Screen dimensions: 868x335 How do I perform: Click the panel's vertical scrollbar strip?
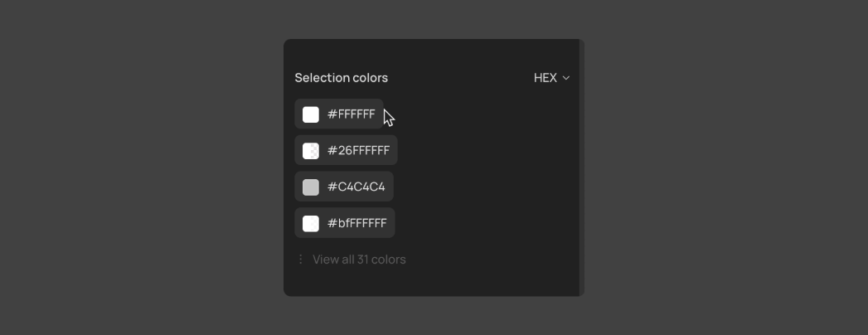coord(582,167)
